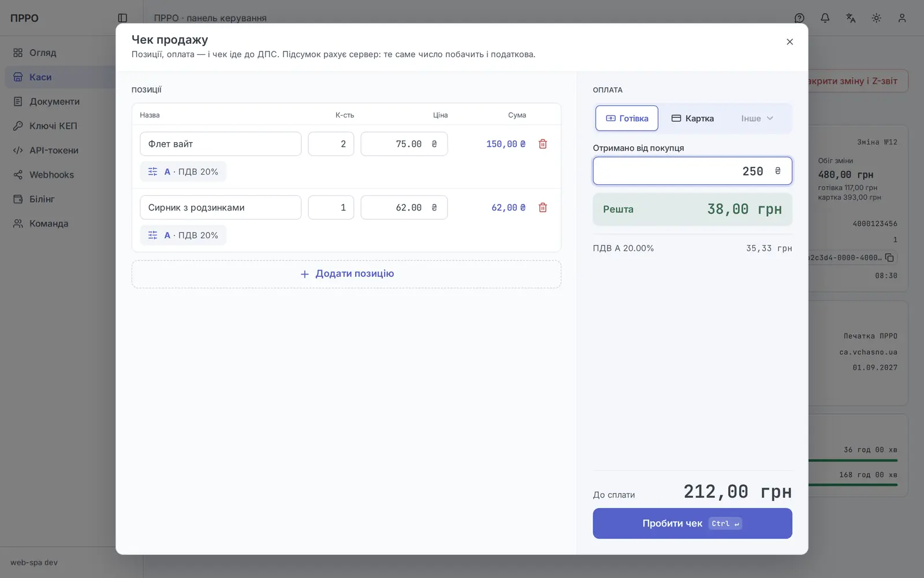
Task: Open user profile icon
Action: (x=902, y=18)
